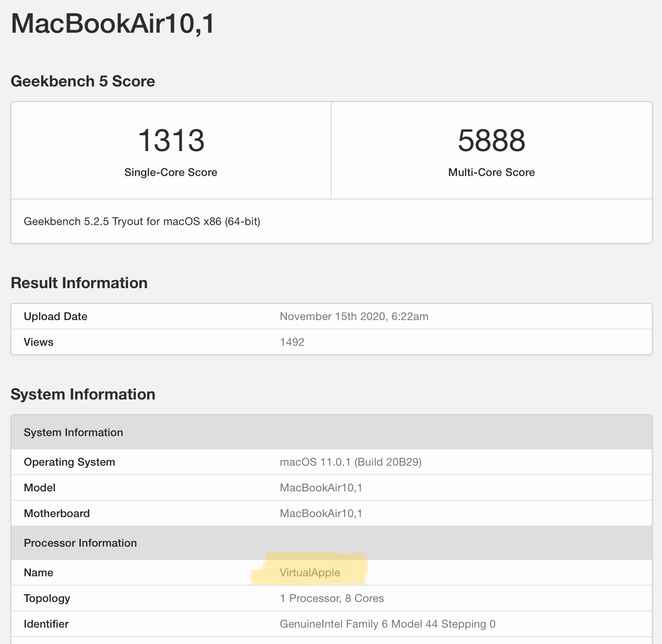The image size is (662, 644).
Task: Click the Result Information heading
Action: (x=79, y=283)
